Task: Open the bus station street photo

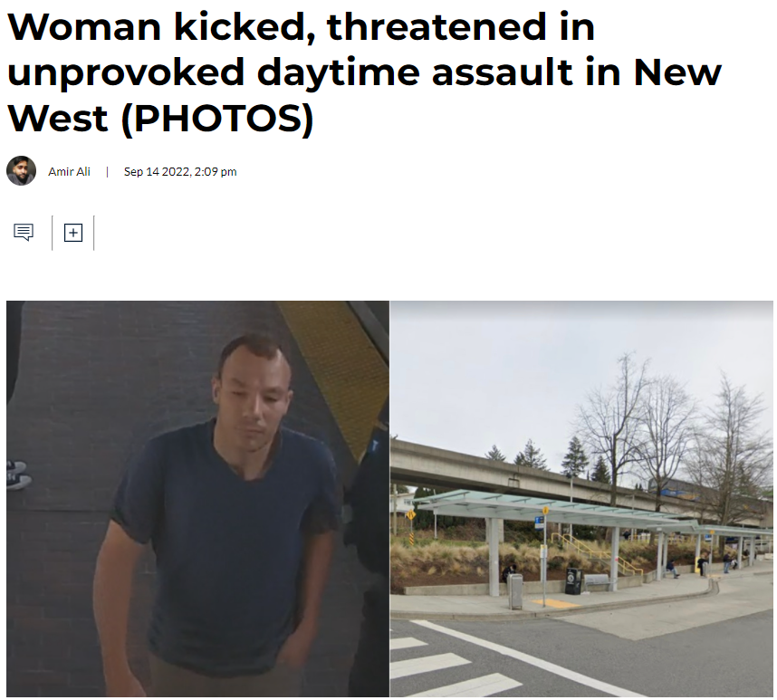Action: (x=581, y=499)
